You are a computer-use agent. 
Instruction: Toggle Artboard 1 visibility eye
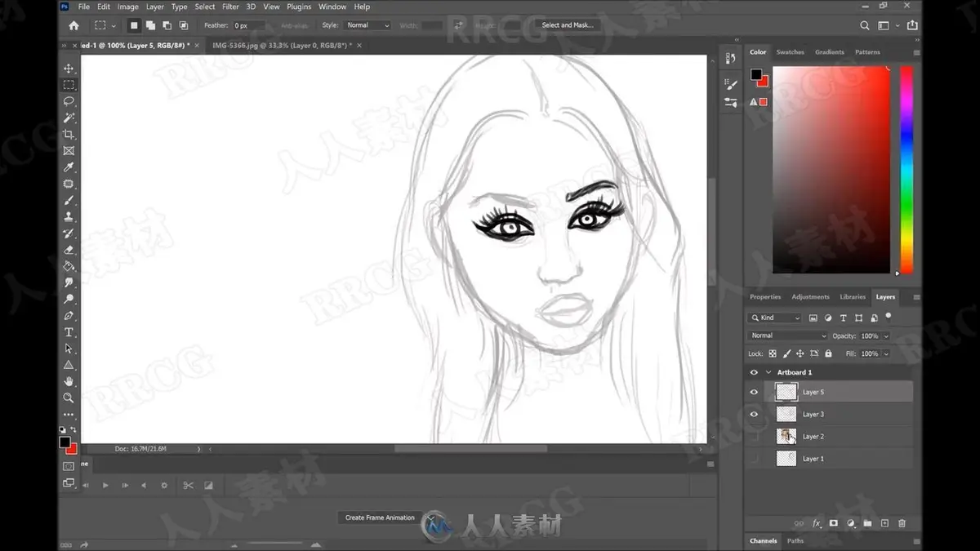(x=754, y=372)
